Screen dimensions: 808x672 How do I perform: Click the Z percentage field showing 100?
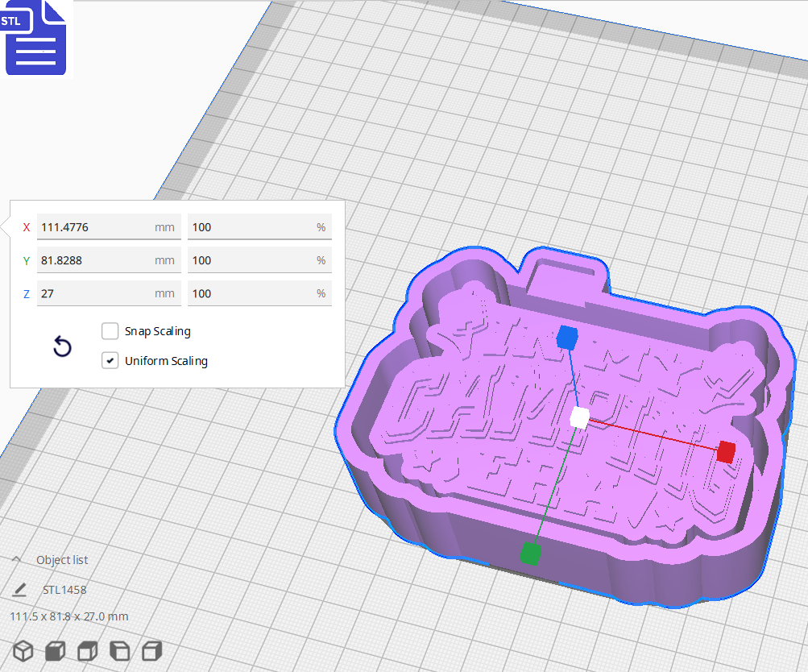click(x=259, y=293)
